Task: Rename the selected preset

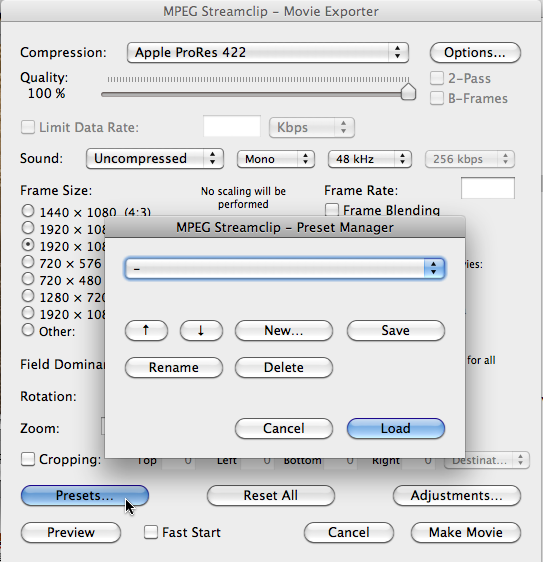Action: pos(174,367)
